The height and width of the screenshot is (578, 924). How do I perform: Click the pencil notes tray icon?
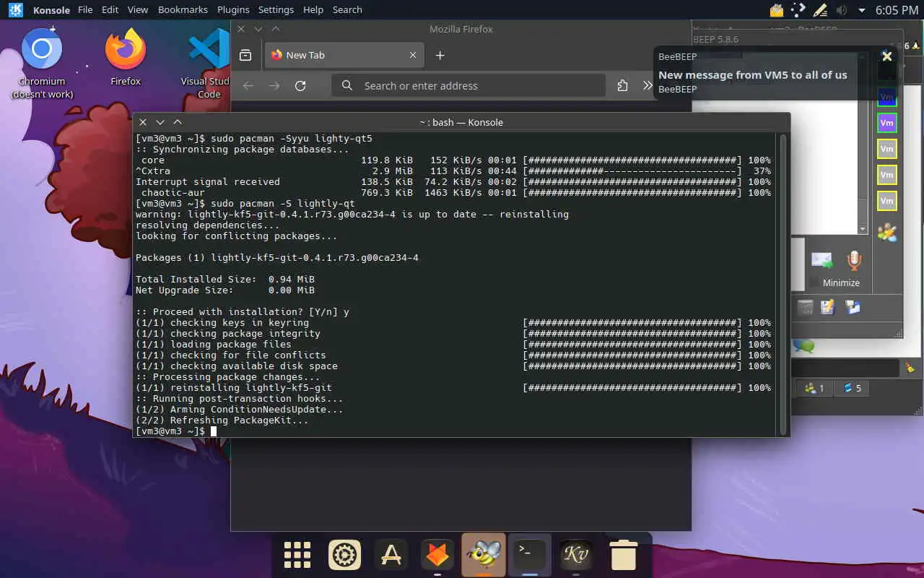tap(820, 10)
